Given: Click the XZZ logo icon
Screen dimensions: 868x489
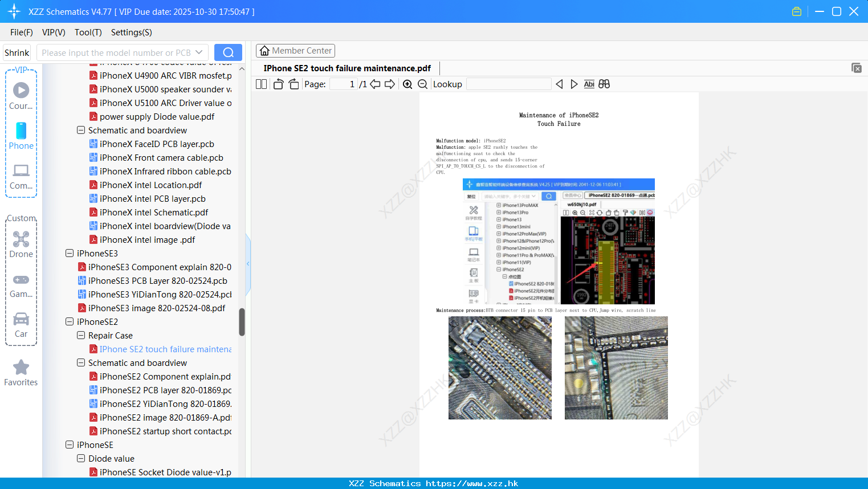Looking at the screenshot, I should tap(14, 11).
